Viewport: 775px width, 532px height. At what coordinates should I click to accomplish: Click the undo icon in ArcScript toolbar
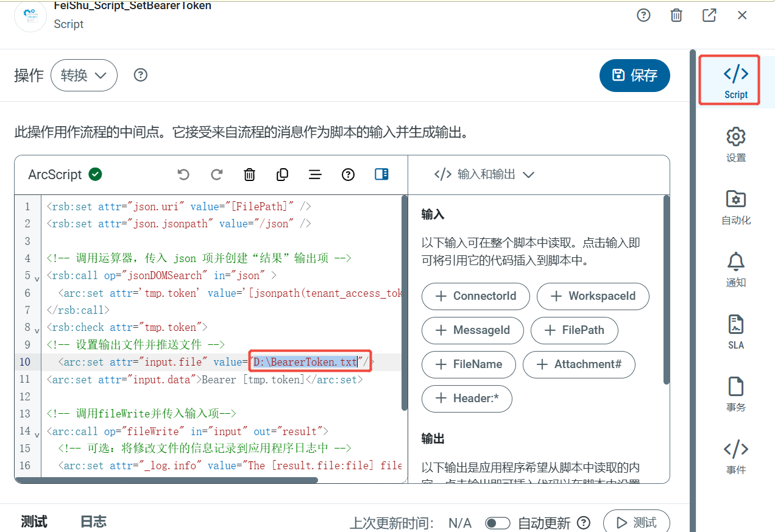pos(183,175)
